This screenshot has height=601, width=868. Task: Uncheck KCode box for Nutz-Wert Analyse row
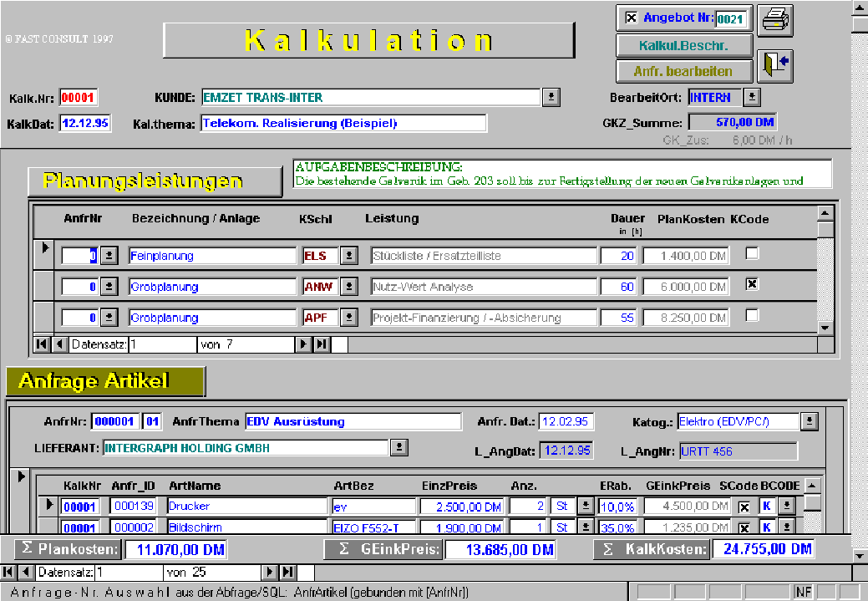pos(751,285)
